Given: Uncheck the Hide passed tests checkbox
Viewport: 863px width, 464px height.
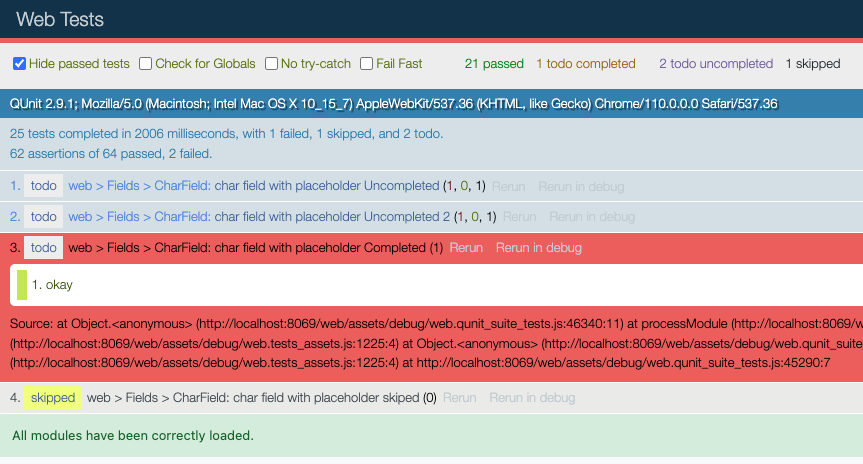Looking at the screenshot, I should pos(19,64).
